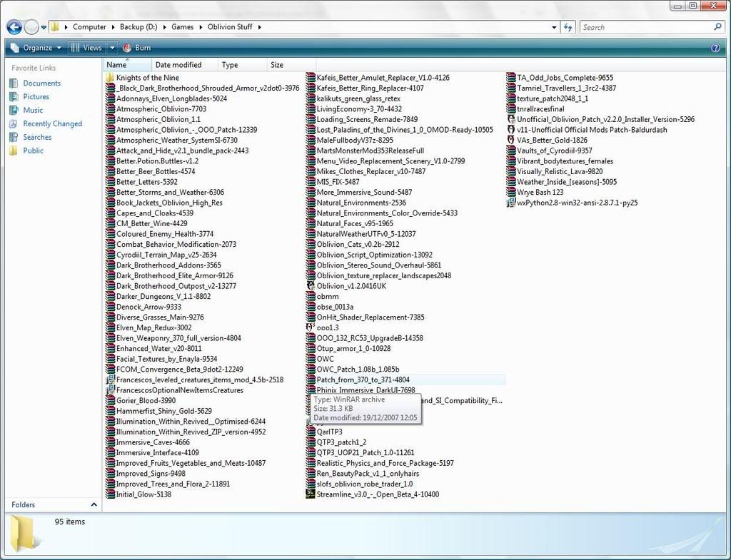Expand the Computer breadcrumb arrow
The width and height of the screenshot is (731, 560).
113,27
